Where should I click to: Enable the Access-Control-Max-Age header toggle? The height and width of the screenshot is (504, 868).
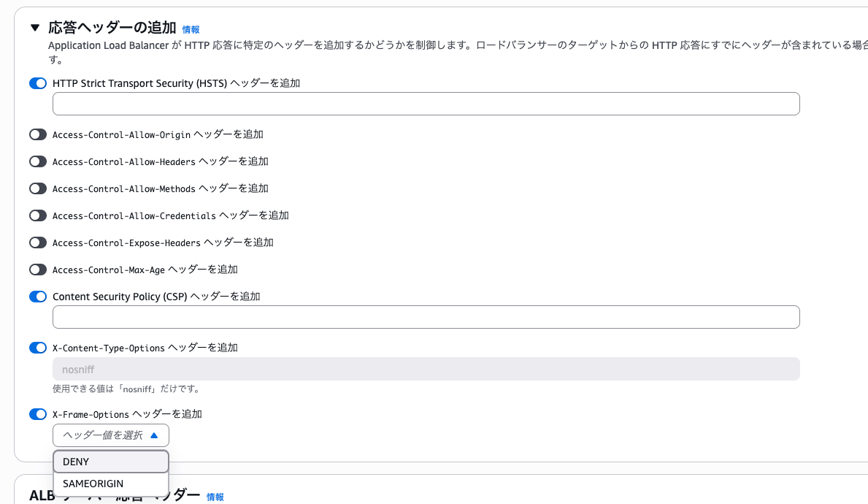pos(38,270)
